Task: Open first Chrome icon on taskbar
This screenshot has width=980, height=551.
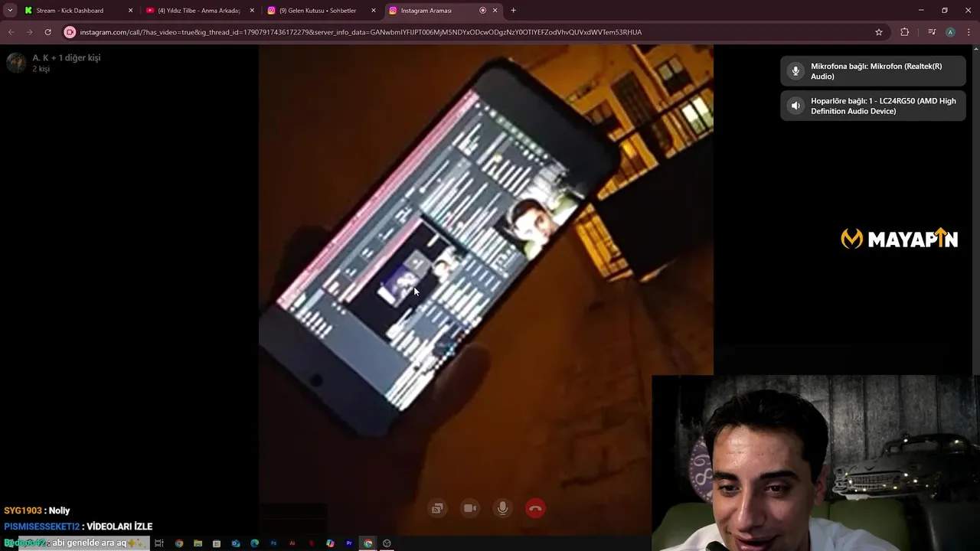Action: click(x=179, y=543)
